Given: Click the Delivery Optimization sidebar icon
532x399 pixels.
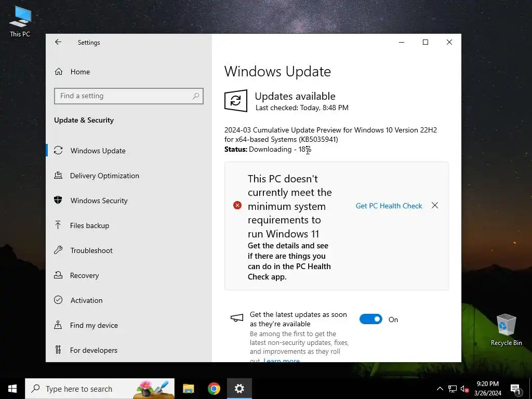Looking at the screenshot, I should tap(58, 175).
